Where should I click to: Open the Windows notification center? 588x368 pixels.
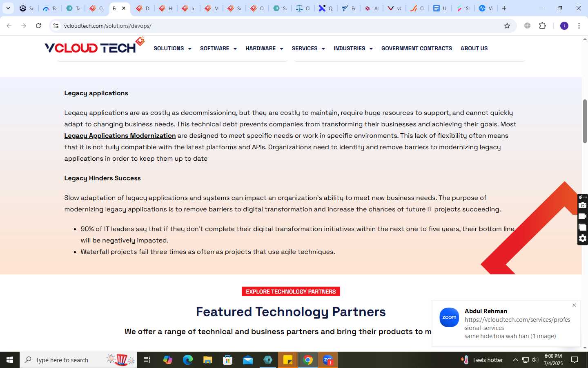point(575,360)
